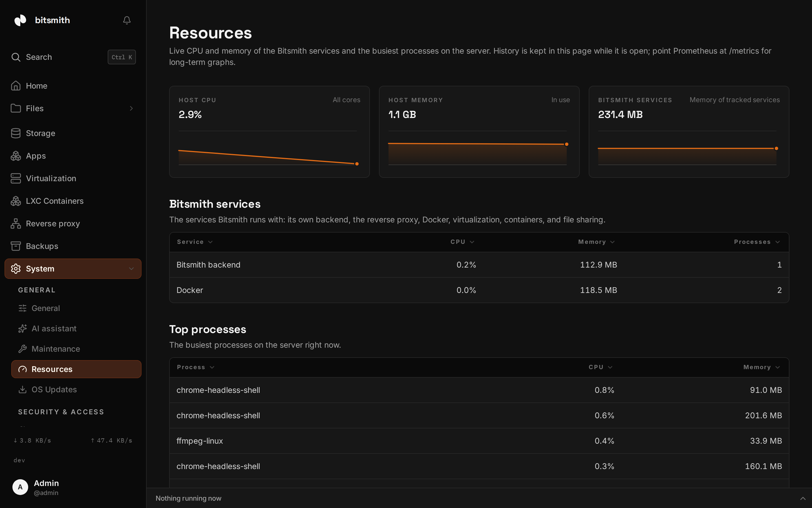
Task: Select the Bitsmith backend row
Action: click(479, 265)
